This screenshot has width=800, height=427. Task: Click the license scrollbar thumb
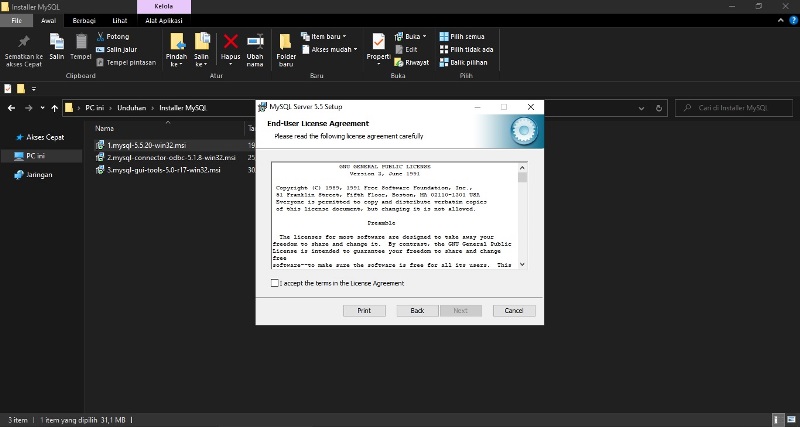coord(522,177)
